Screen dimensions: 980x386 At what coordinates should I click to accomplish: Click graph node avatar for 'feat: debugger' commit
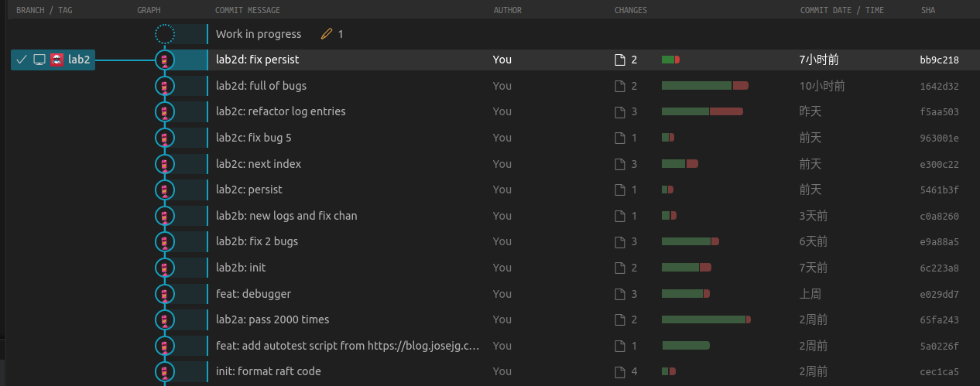click(164, 294)
